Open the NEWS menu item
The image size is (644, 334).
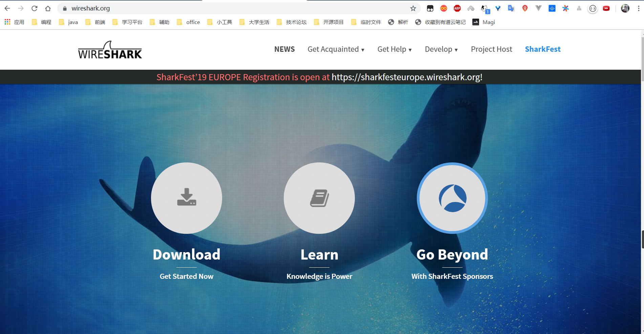(284, 49)
